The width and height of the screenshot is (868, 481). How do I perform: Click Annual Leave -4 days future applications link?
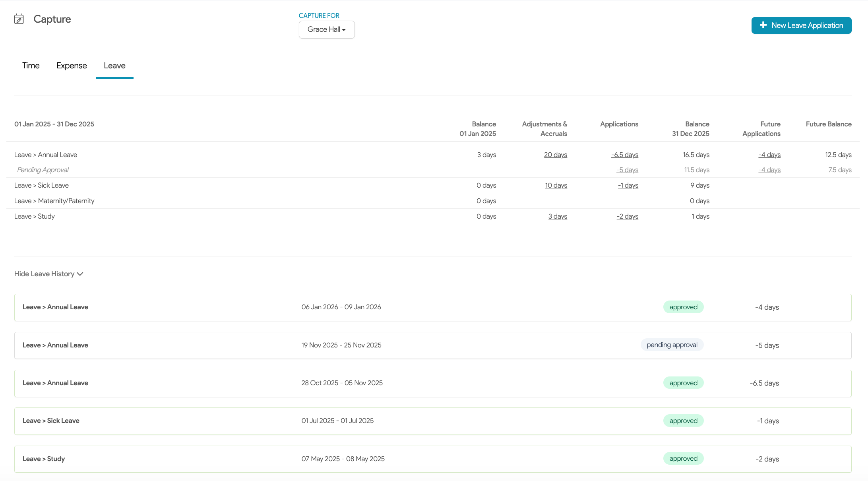pyautogui.click(x=769, y=155)
